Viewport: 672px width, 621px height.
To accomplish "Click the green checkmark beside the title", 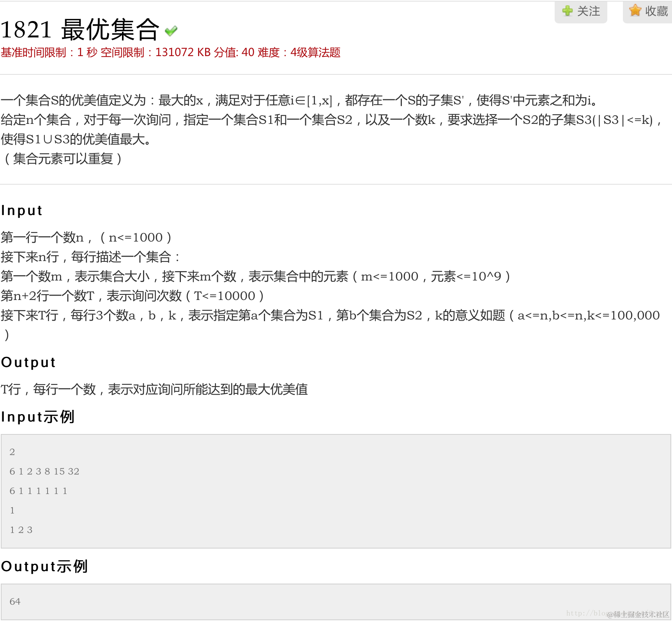I will pyautogui.click(x=171, y=31).
